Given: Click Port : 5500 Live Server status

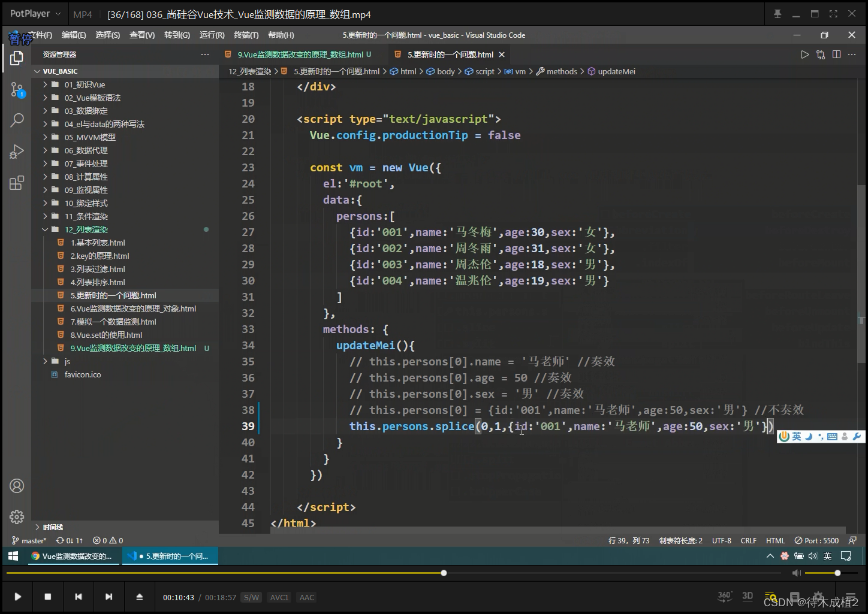Looking at the screenshot, I should tap(816, 540).
